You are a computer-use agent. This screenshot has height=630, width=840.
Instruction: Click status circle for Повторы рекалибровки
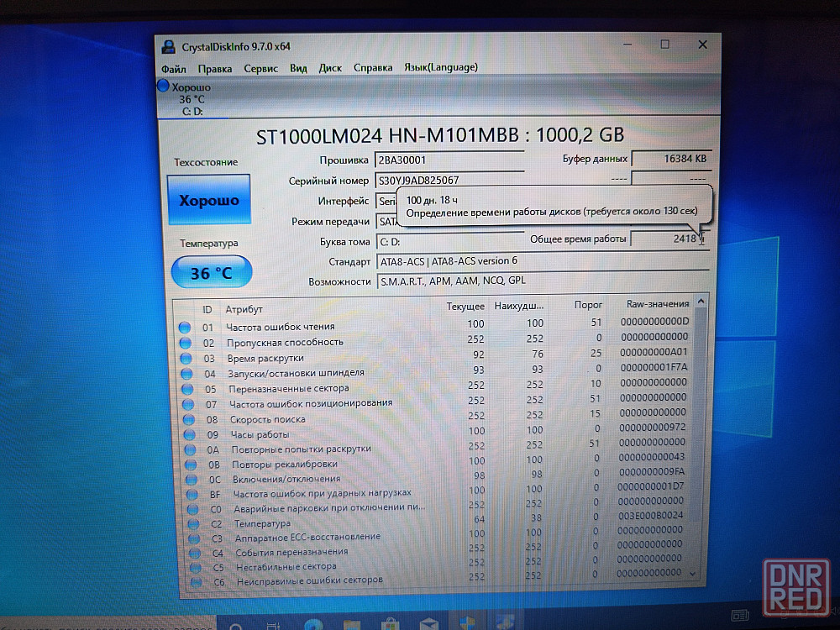click(192, 465)
